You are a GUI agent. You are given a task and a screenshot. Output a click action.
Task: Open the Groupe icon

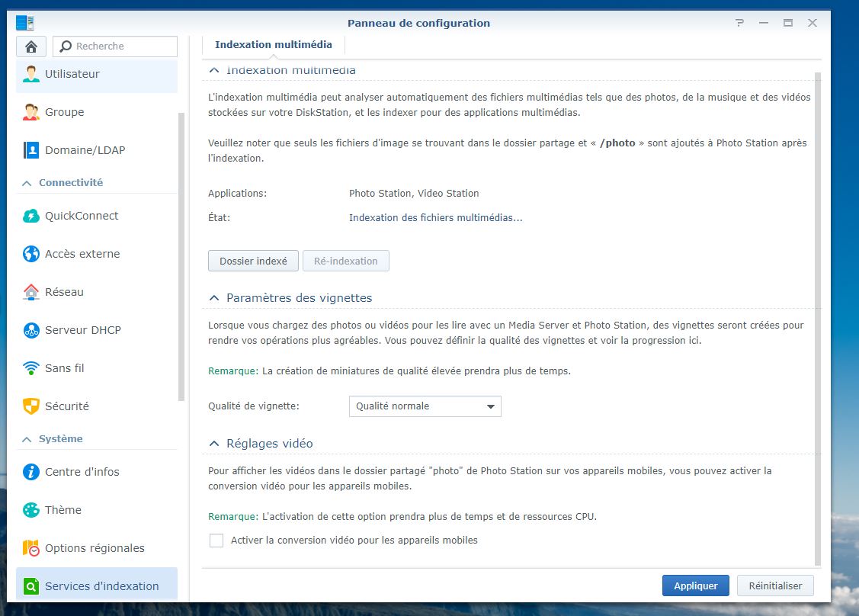pyautogui.click(x=31, y=112)
